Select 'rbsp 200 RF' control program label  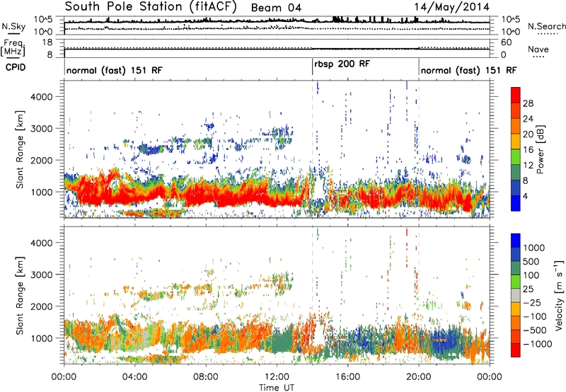pos(342,64)
